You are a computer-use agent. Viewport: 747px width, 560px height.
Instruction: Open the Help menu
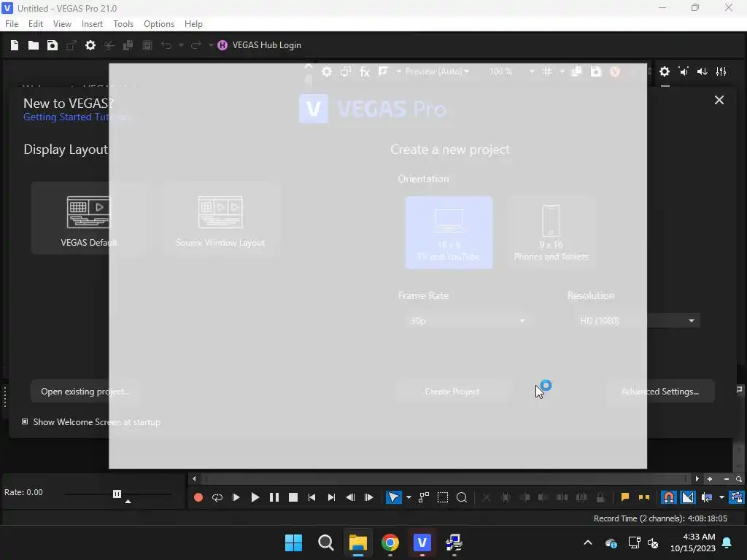193,24
